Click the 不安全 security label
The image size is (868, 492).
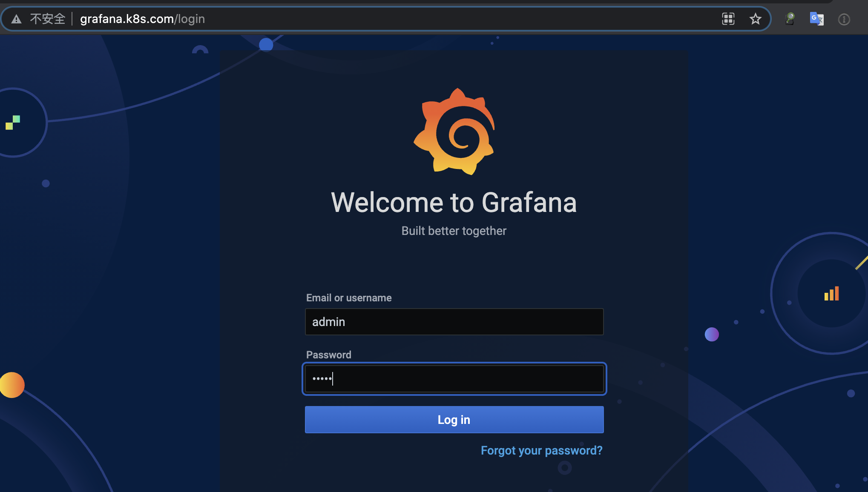47,19
